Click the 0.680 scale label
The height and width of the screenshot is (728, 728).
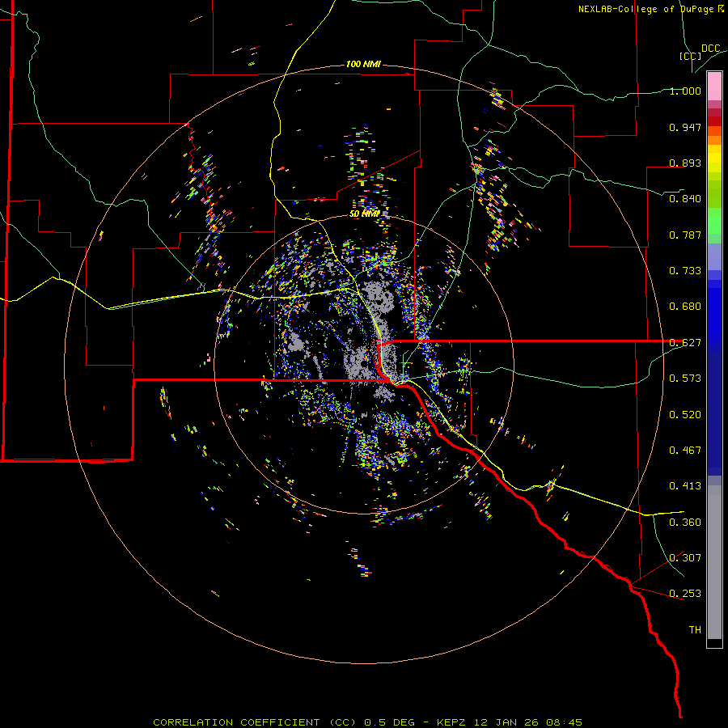click(685, 307)
